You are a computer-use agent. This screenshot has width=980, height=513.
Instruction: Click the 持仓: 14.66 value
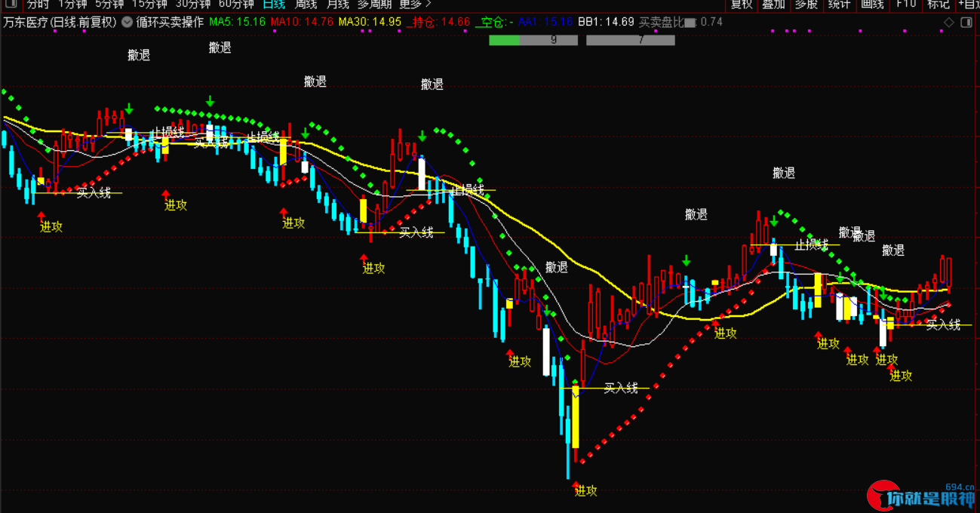coord(438,22)
